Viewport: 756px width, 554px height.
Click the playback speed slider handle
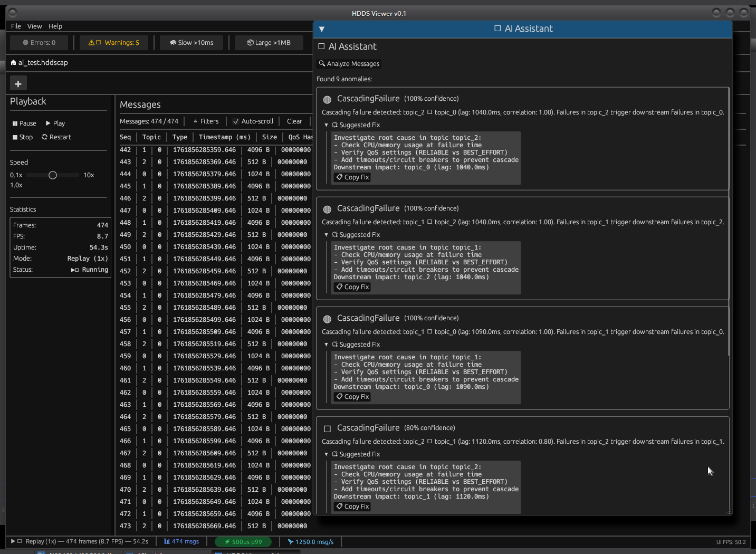pyautogui.click(x=53, y=175)
